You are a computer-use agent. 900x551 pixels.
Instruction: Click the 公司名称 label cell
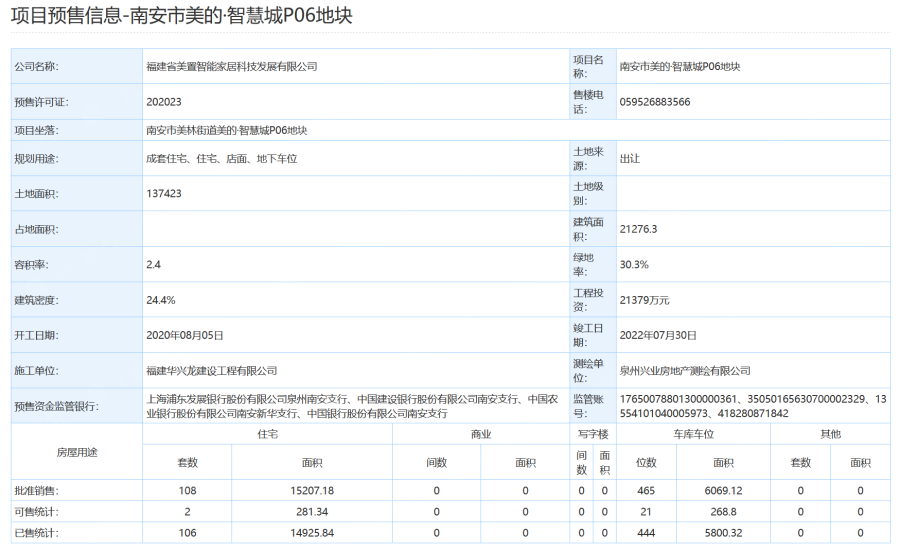(77, 67)
